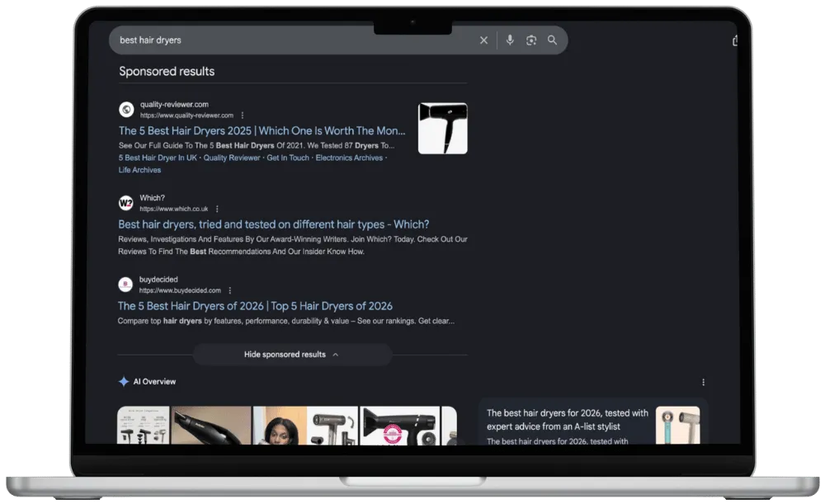The width and height of the screenshot is (825, 504).
Task: Open The best hair dryers for 2026 article card
Action: pyautogui.click(x=593, y=421)
